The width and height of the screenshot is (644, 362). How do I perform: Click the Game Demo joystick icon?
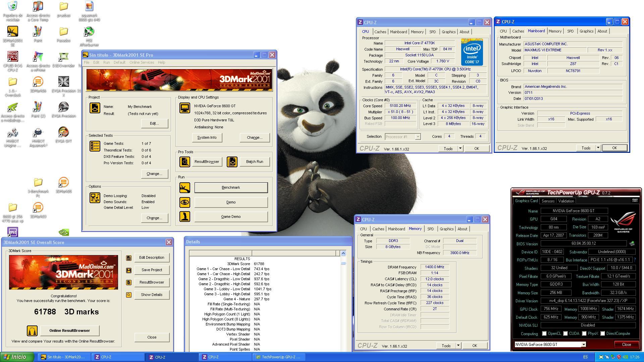pyautogui.click(x=184, y=217)
